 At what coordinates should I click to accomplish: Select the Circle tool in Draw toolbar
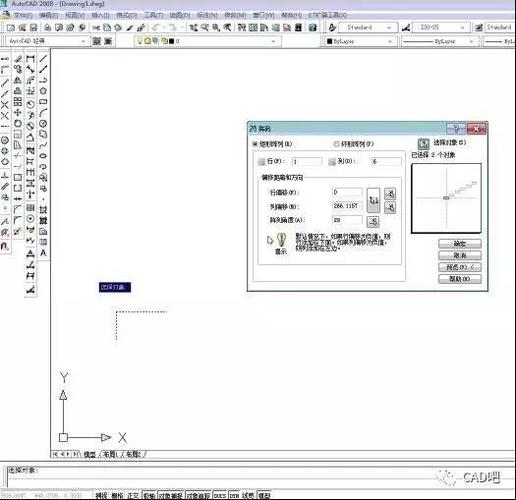[x=43, y=124]
